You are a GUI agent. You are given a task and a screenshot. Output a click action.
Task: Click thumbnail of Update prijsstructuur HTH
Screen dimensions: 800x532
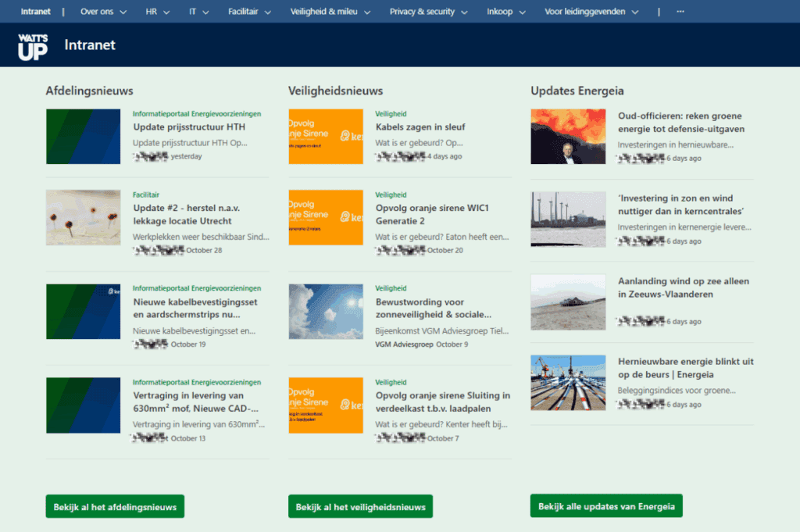(x=83, y=136)
